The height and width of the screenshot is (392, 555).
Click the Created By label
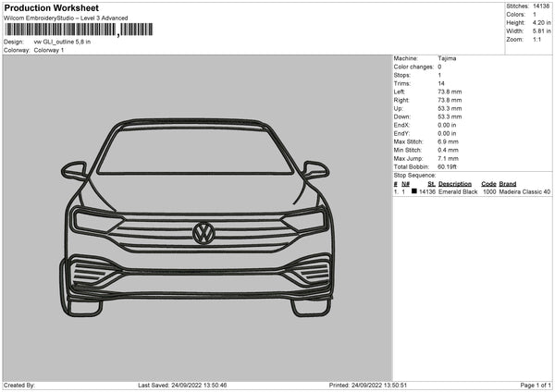coord(19,386)
